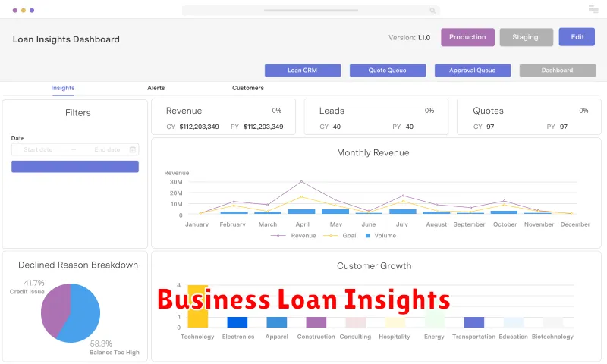Image resolution: width=607 pixels, height=364 pixels.
Task: Click the yellow Technology bar
Action: pos(198,306)
